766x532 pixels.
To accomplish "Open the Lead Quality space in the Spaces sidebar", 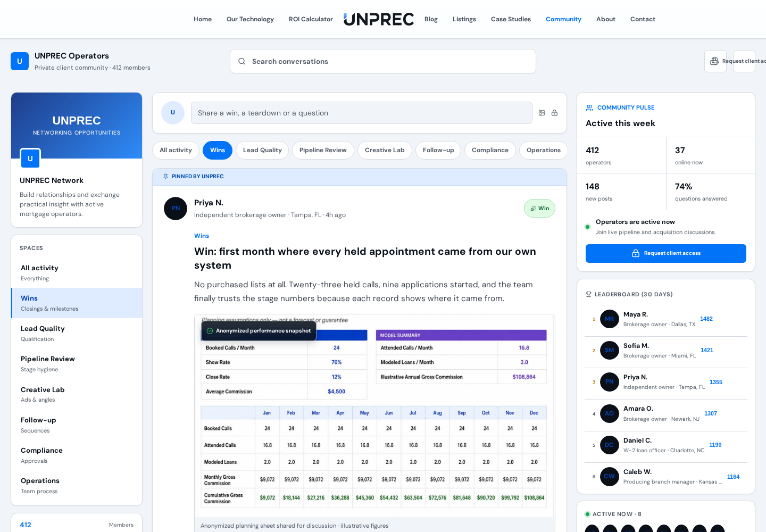I will click(77, 334).
